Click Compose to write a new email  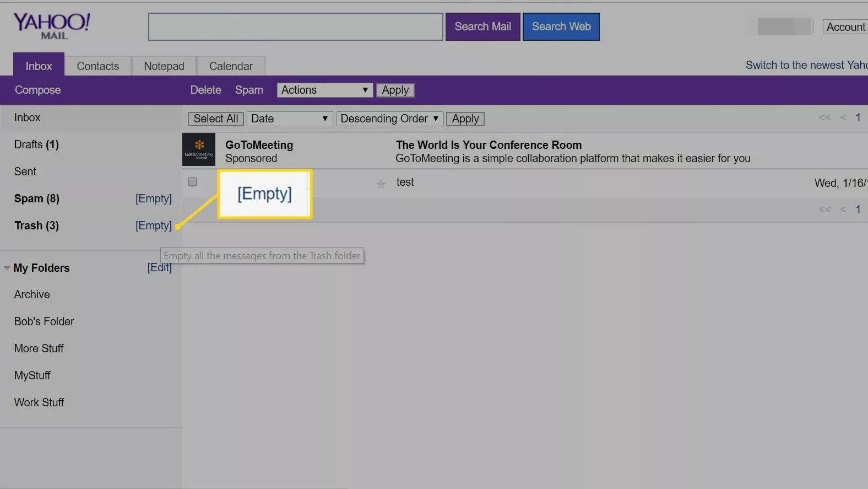(x=37, y=90)
